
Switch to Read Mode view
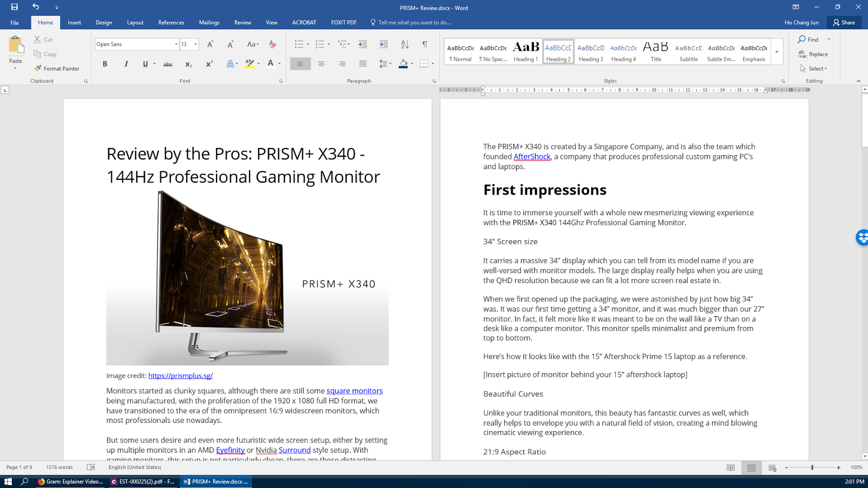(731, 467)
